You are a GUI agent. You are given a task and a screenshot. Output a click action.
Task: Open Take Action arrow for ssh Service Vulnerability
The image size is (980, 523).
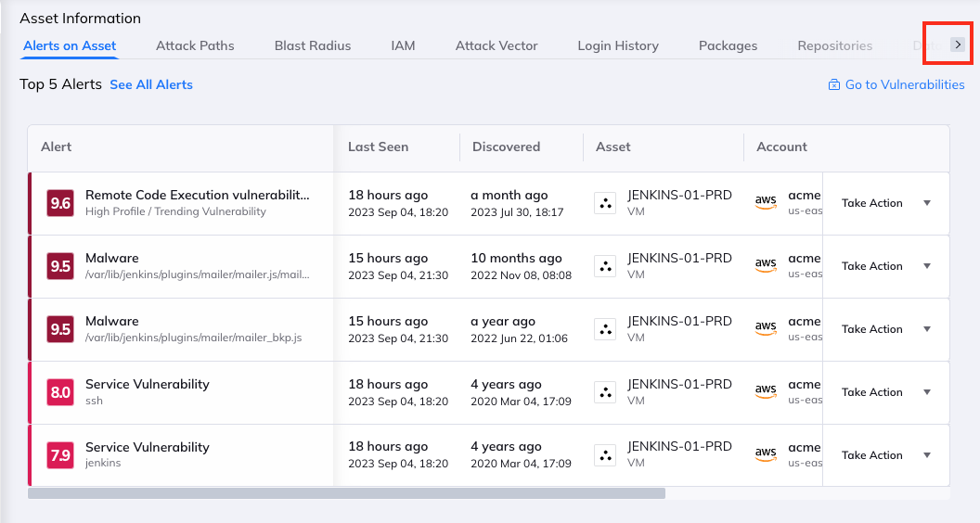click(926, 392)
